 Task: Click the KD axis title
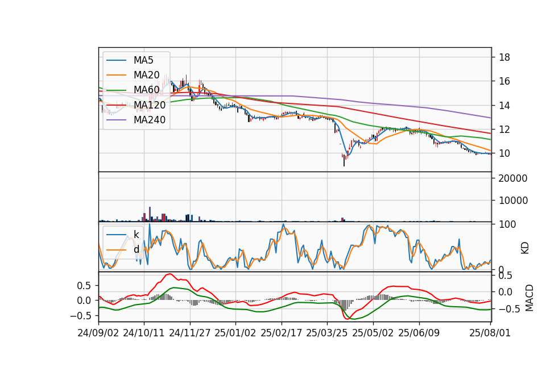(525, 248)
